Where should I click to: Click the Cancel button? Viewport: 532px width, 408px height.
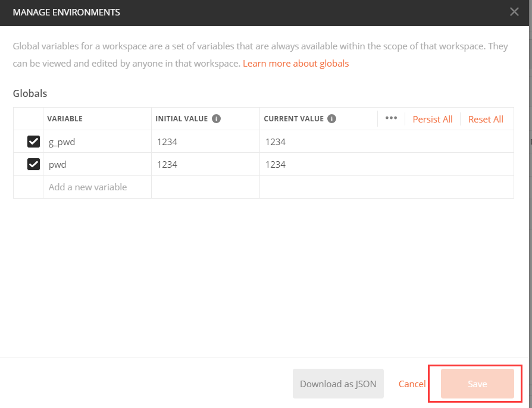point(412,384)
